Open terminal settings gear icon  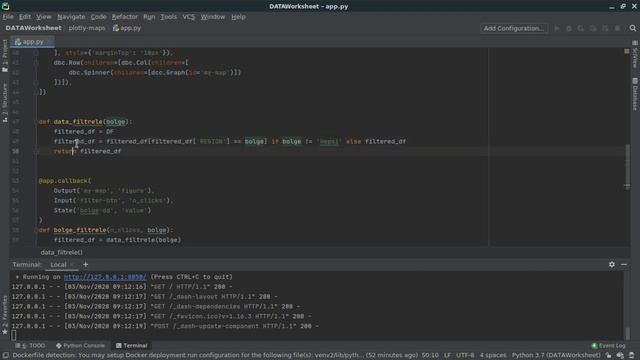(x=611, y=264)
